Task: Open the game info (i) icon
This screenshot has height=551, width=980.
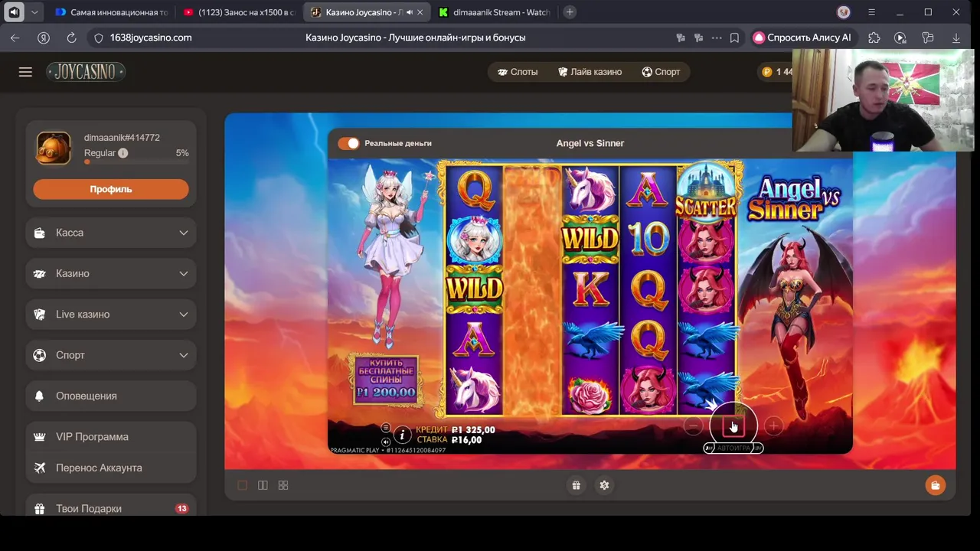Action: 403,435
